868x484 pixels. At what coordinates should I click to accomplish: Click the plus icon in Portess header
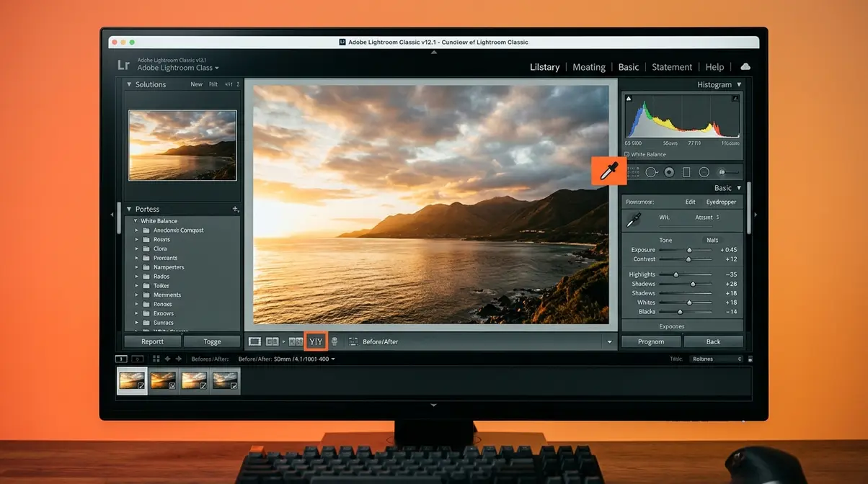coord(235,209)
